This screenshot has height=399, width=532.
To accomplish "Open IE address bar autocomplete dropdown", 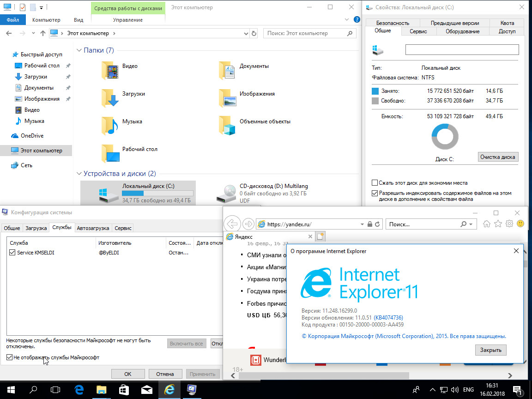I will (362, 224).
